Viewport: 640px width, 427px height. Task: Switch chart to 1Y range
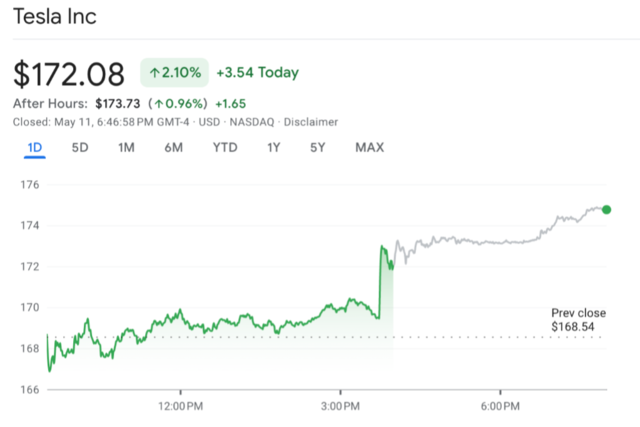pos(273,148)
